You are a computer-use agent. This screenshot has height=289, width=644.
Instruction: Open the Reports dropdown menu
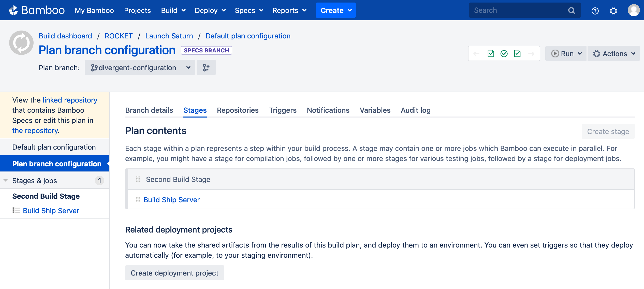coord(289,10)
